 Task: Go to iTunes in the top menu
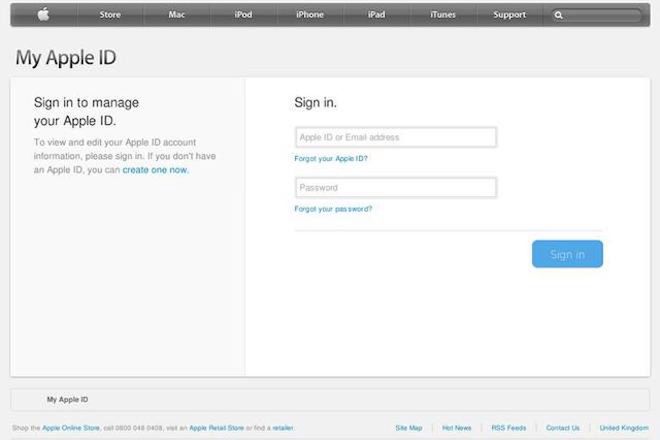point(443,14)
